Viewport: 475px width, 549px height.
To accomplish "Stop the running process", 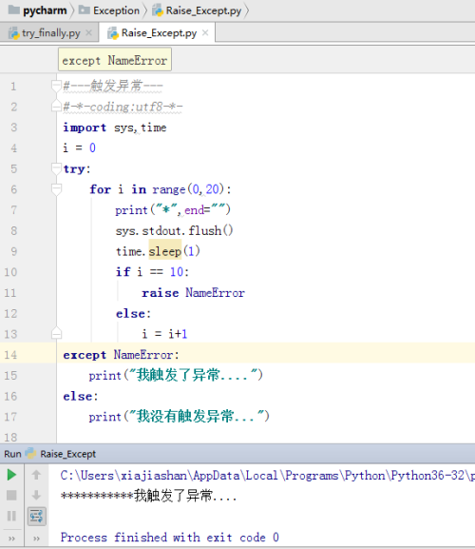I will (x=12, y=495).
